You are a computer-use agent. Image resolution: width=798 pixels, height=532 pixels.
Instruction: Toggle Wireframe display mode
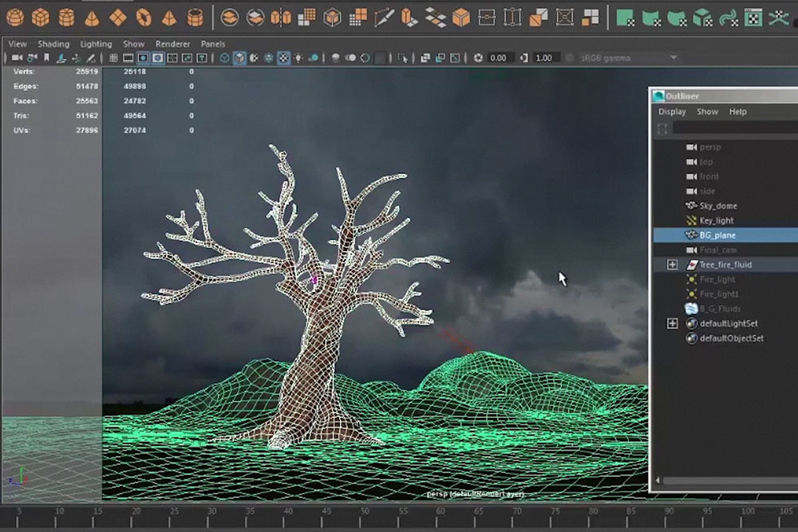(x=224, y=58)
